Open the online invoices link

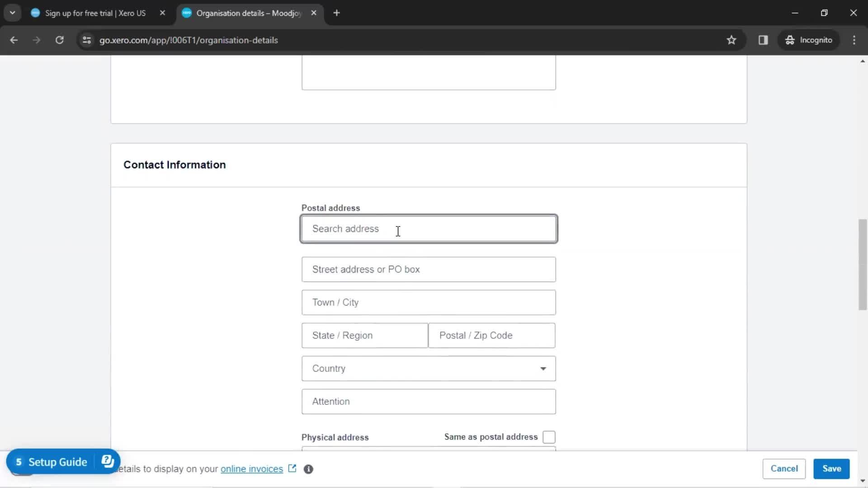pyautogui.click(x=252, y=469)
